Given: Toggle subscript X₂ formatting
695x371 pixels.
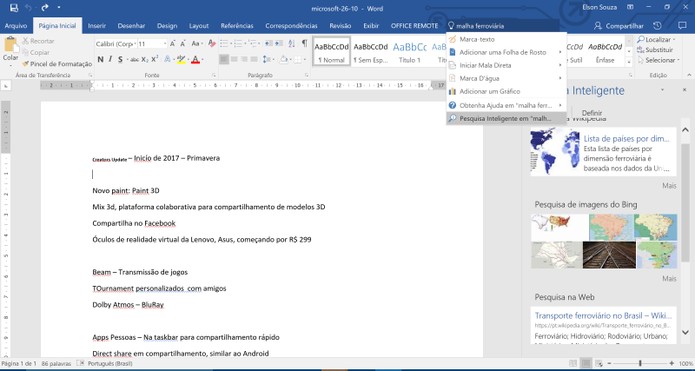Looking at the screenshot, I should tap(145, 59).
